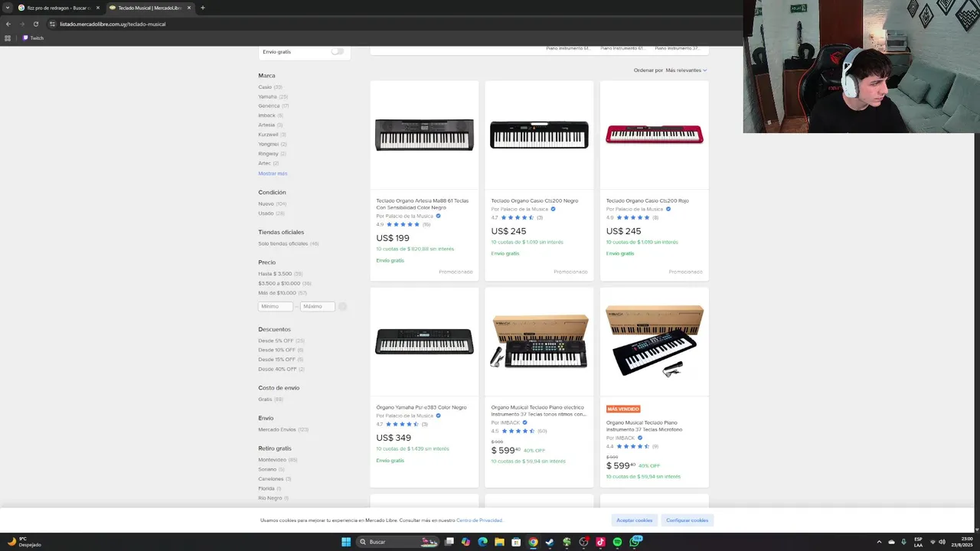The width and height of the screenshot is (980, 551).
Task: Open Artesia Ma88 keyboard product image
Action: tap(424, 135)
